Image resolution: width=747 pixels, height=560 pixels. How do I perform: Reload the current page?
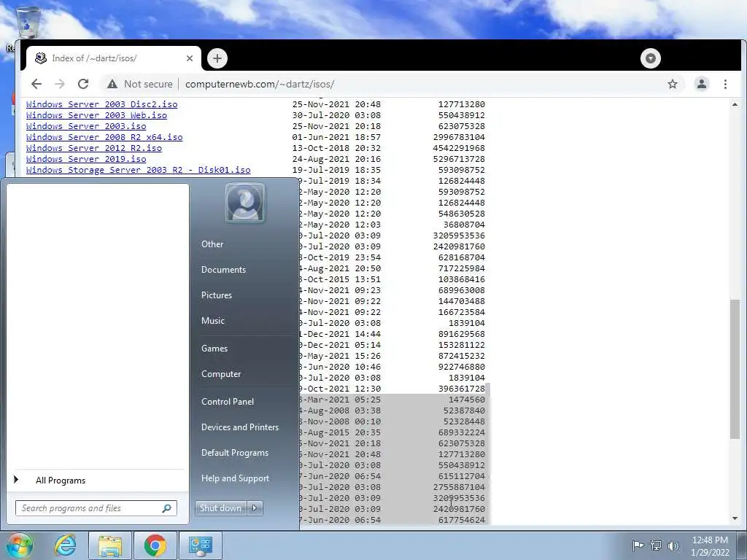(83, 85)
